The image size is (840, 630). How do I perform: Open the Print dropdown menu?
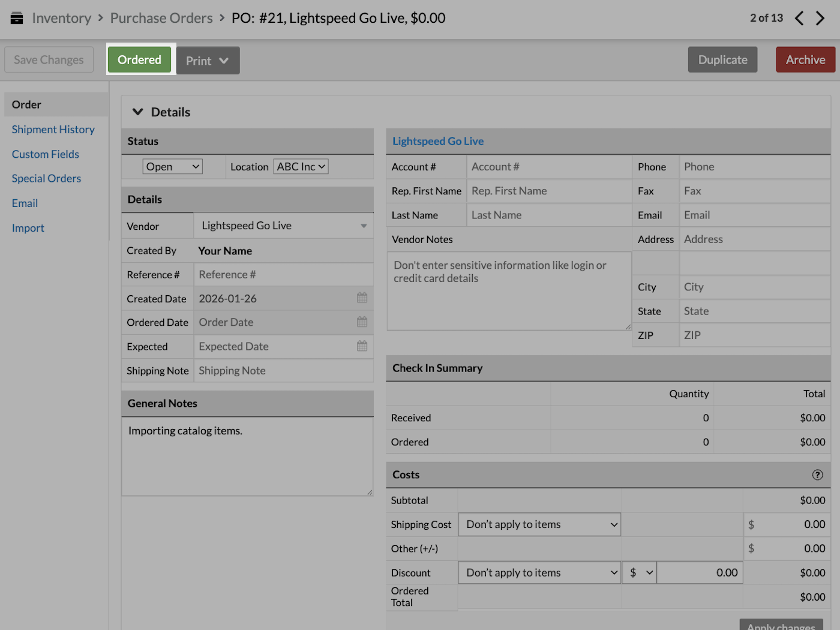[x=207, y=60]
